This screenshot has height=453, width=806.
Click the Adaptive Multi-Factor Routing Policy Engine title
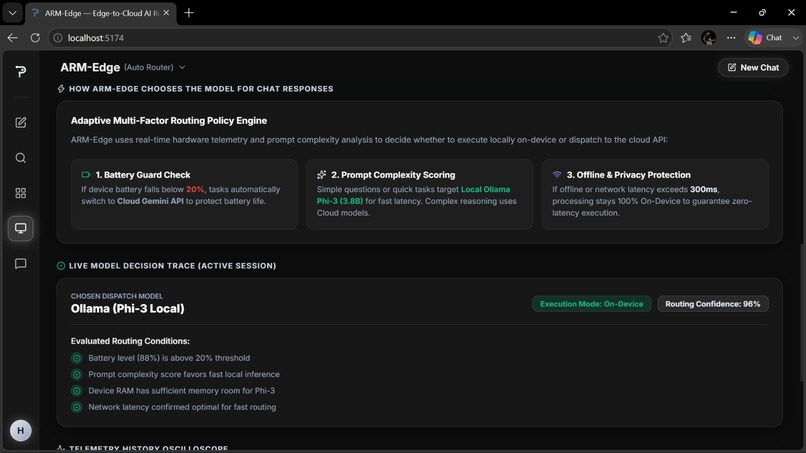coord(169,121)
